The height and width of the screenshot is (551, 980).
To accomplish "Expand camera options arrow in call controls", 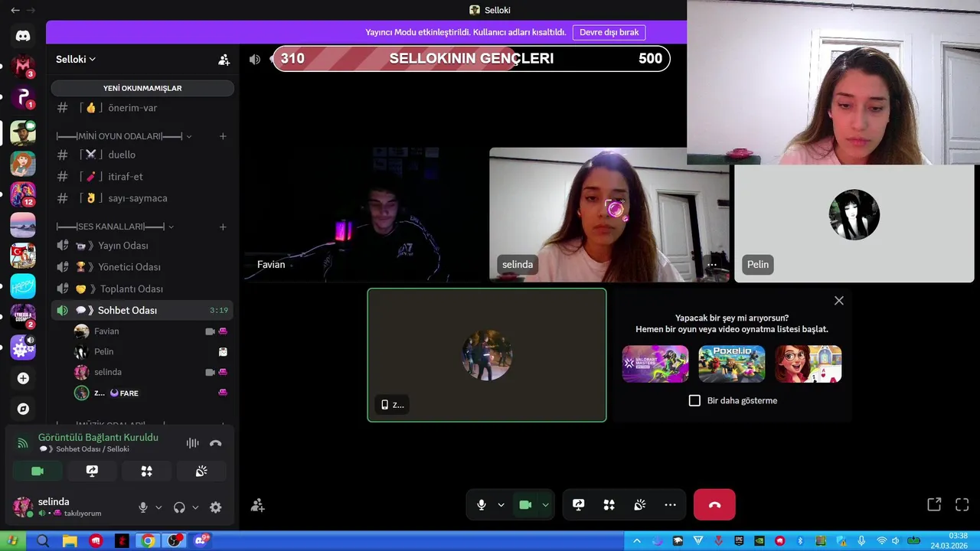I will (x=545, y=505).
